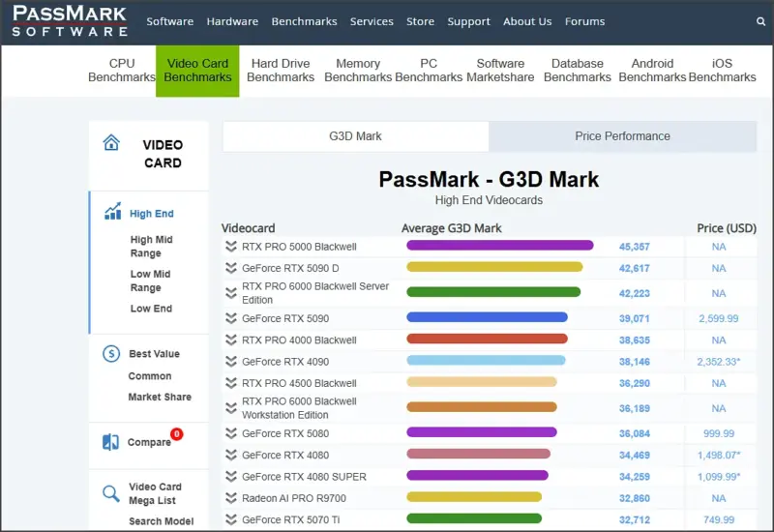Image resolution: width=774 pixels, height=532 pixels.
Task: Click the Best Value dollar icon
Action: [111, 353]
